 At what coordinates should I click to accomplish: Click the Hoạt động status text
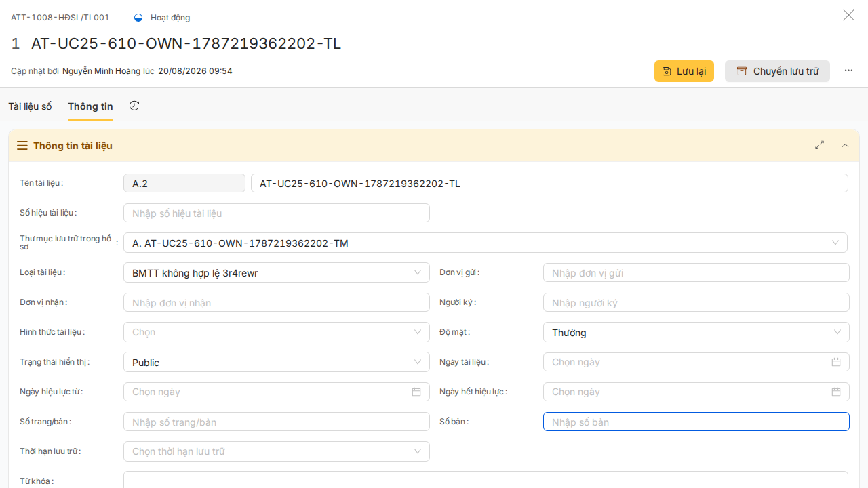coord(170,18)
